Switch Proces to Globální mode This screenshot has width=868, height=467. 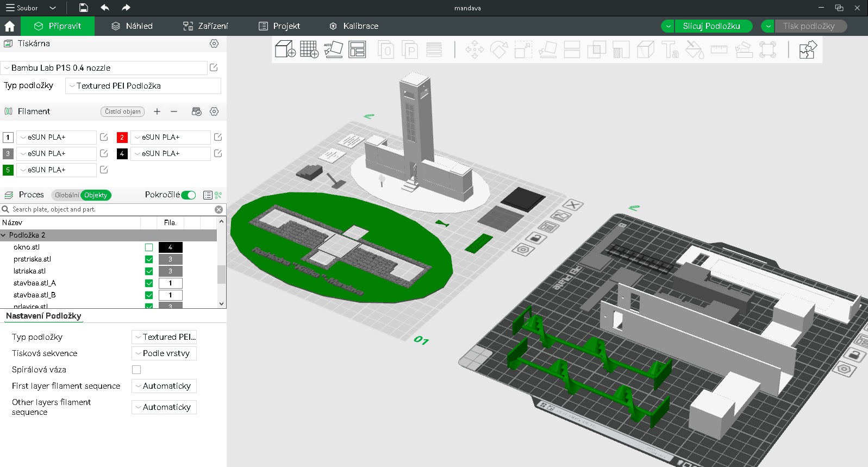[x=67, y=195]
